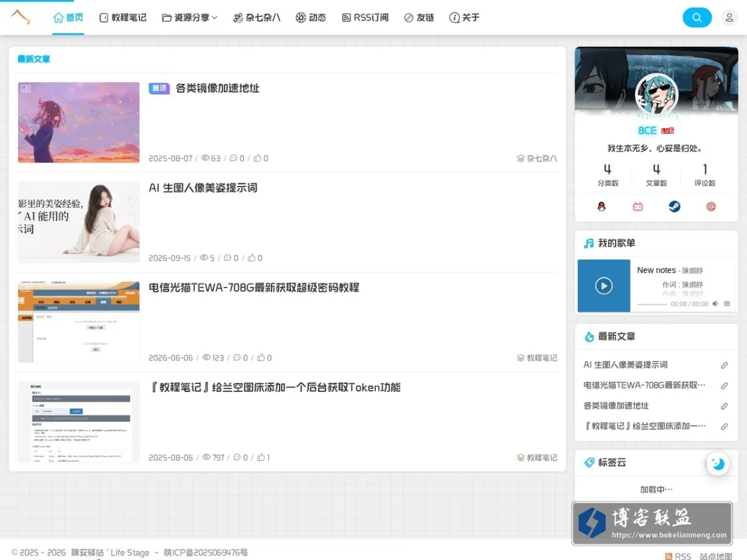Click thumbnail of 电信光猫TEWA-708G article
Image resolution: width=747 pixels, height=560 pixels.
click(x=78, y=322)
